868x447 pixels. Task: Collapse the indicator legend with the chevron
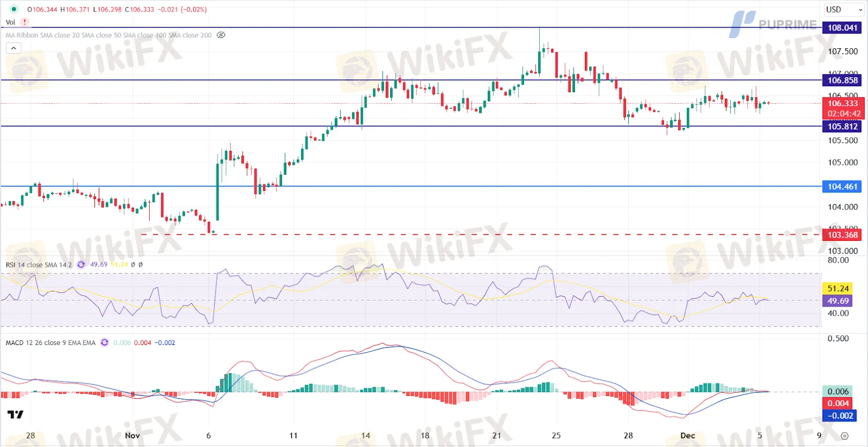14,48
